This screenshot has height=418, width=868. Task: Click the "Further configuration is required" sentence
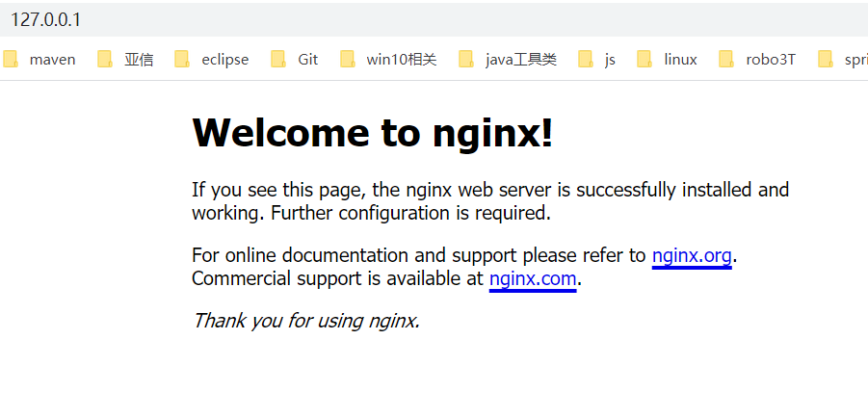click(x=410, y=213)
